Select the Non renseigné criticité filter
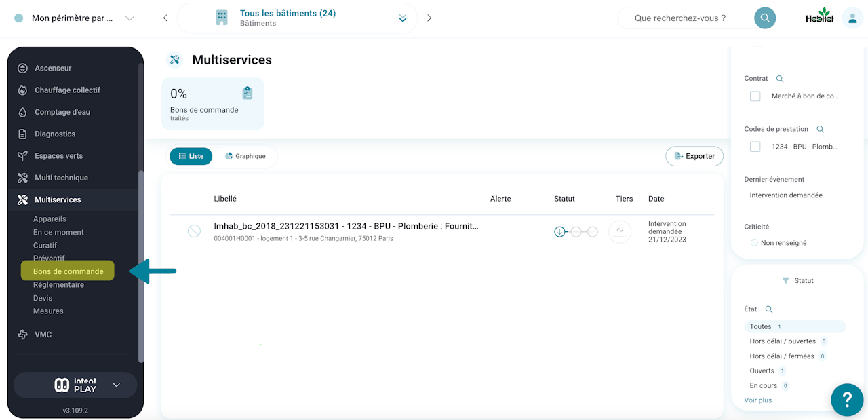Image resolution: width=868 pixels, height=420 pixels. click(x=778, y=243)
